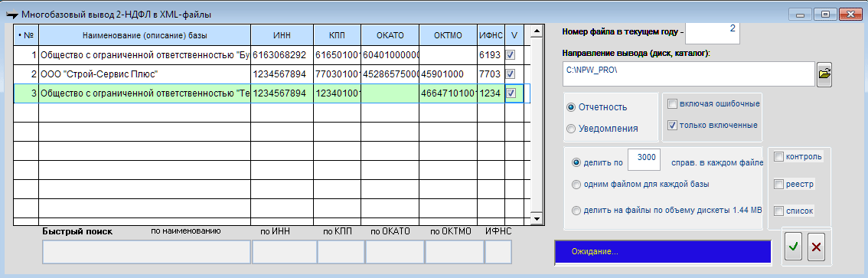Focus the quick search по ОКТМО field
This screenshot has width=868, height=278.
pyautogui.click(x=454, y=251)
